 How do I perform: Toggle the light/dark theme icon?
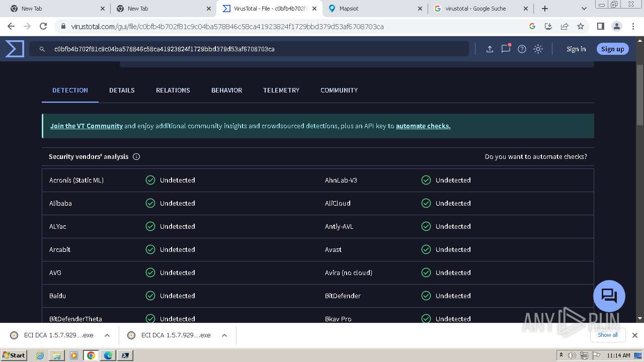pyautogui.click(x=538, y=49)
